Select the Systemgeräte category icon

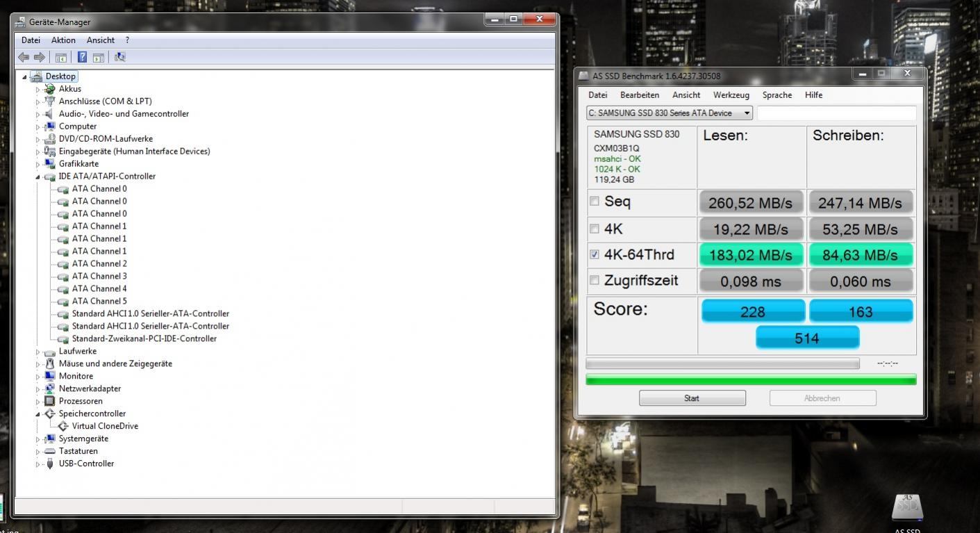(x=49, y=438)
